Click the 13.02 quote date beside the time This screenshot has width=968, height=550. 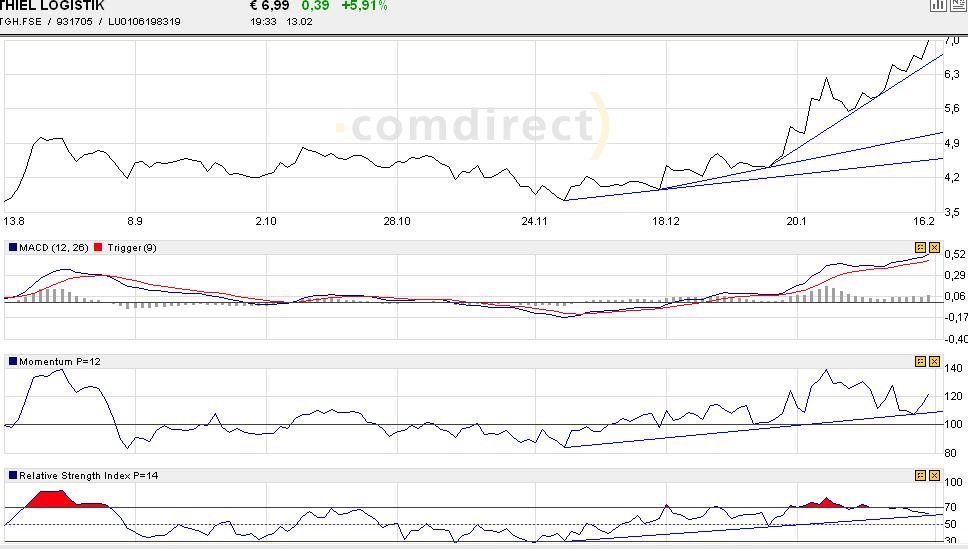click(299, 22)
